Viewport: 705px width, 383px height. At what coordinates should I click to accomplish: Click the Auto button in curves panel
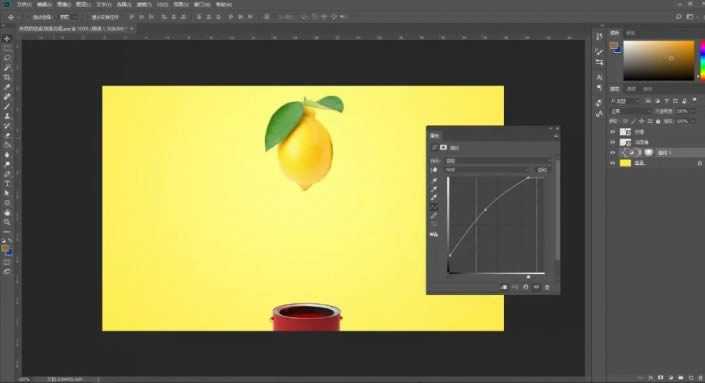[542, 170]
